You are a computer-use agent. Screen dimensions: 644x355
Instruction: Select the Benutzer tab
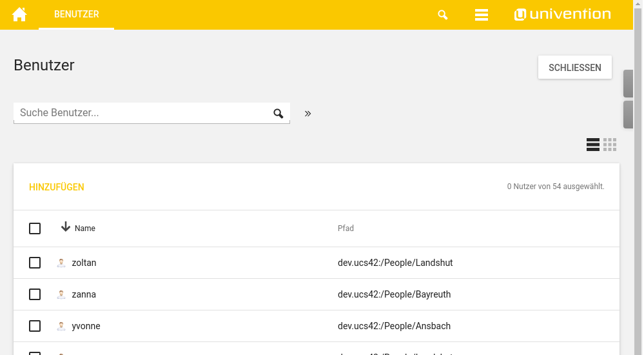(76, 14)
